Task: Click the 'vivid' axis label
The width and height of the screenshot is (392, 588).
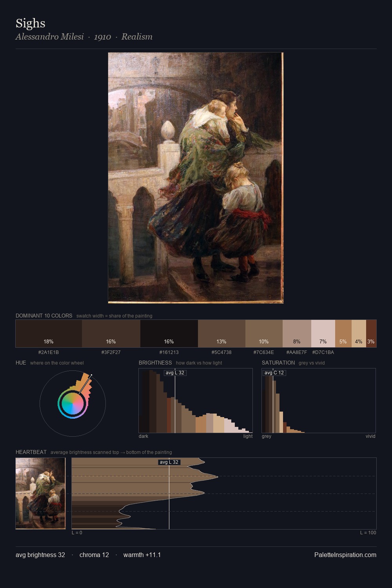Action: click(x=370, y=436)
